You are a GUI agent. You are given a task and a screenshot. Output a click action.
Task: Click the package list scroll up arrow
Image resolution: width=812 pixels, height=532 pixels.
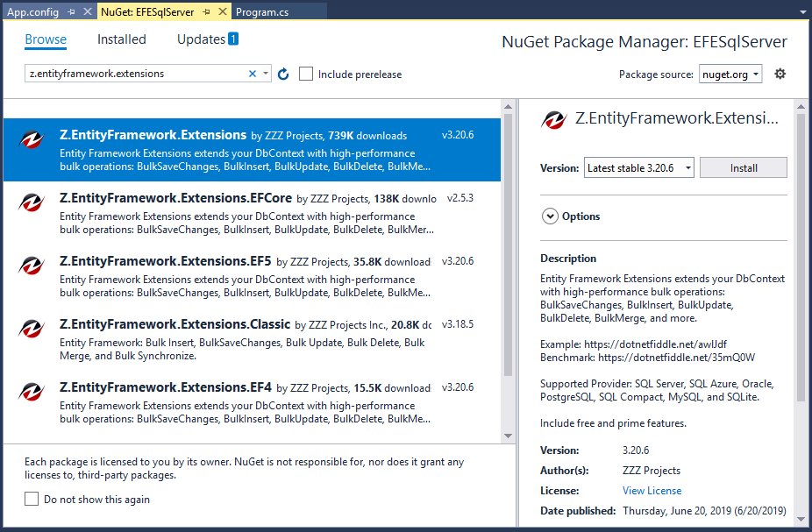[508, 106]
